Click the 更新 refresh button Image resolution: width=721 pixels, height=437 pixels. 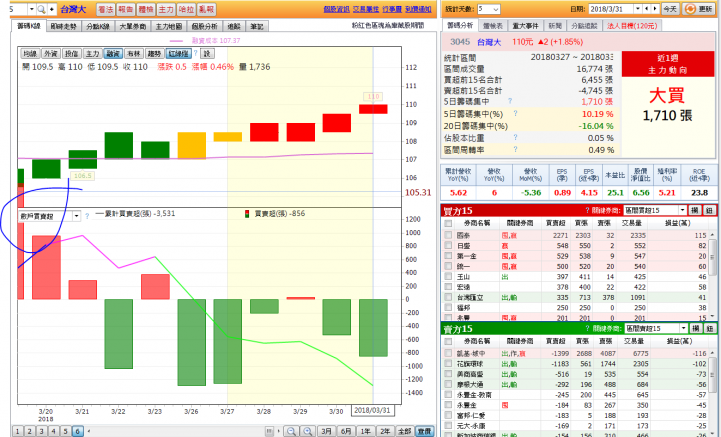(x=699, y=9)
